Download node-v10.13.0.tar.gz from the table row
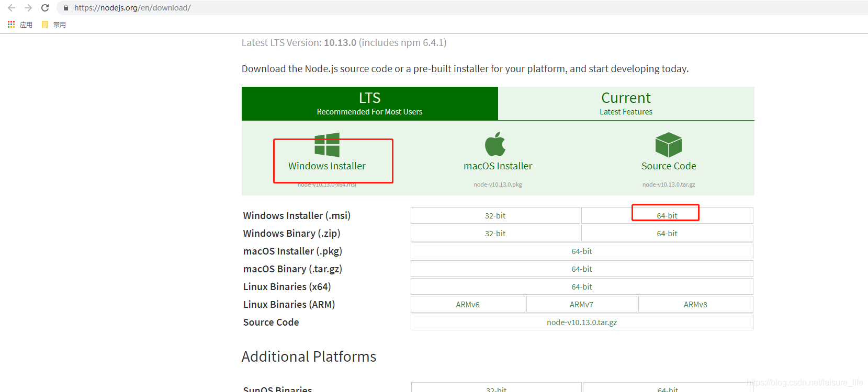This screenshot has height=392, width=868. [x=582, y=322]
